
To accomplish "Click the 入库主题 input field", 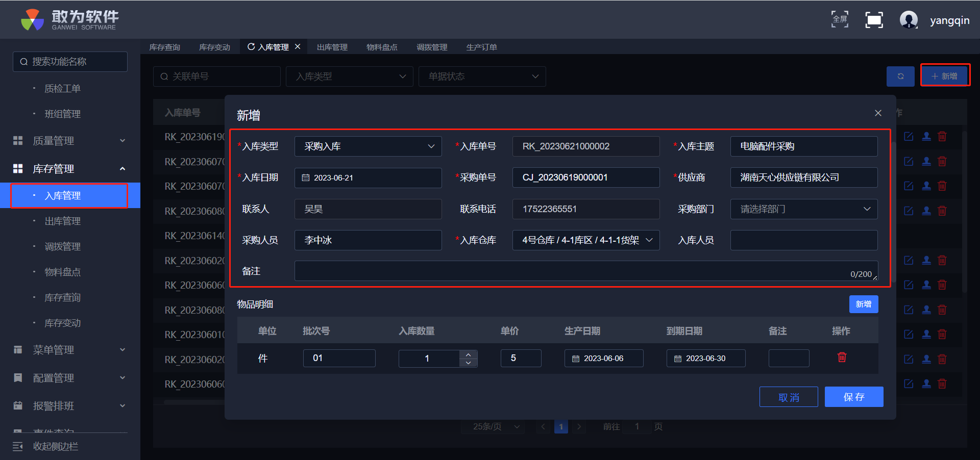I will 804,146.
